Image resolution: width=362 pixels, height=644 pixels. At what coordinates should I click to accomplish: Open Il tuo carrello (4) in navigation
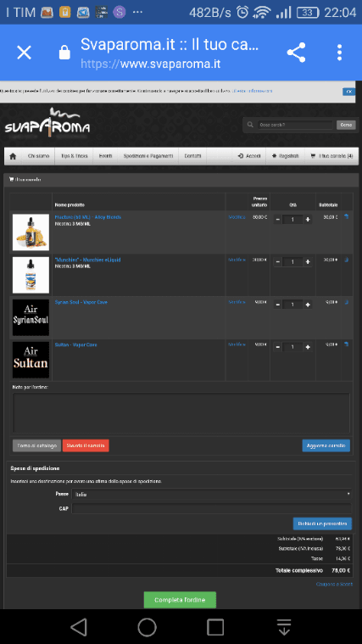(331, 156)
